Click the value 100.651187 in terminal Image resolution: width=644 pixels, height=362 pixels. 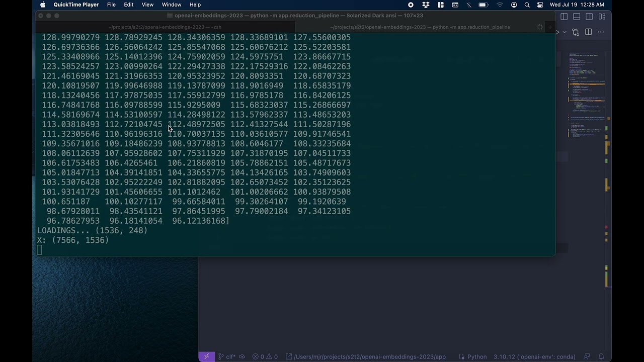click(66, 202)
